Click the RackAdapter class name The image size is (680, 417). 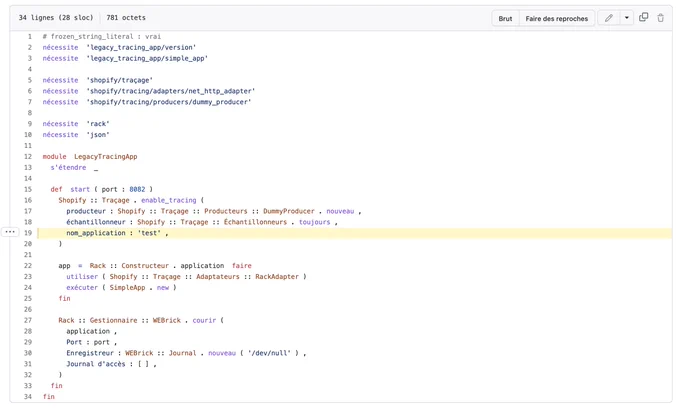click(277, 277)
